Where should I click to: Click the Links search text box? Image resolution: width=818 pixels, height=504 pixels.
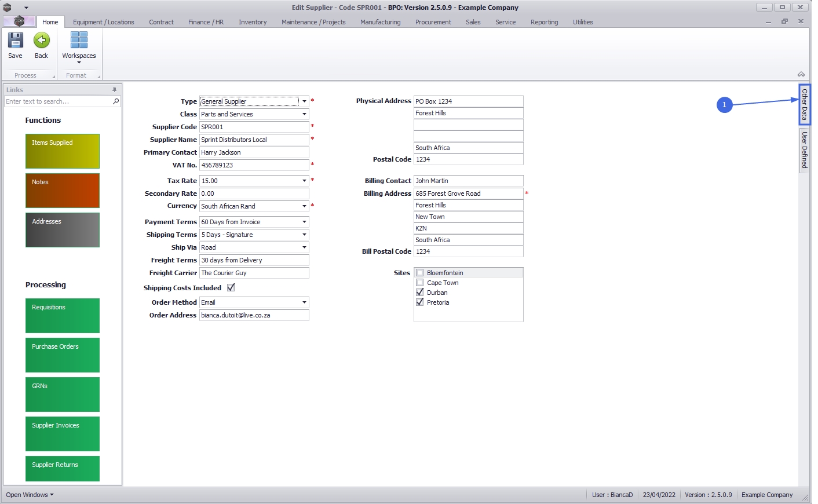[58, 101]
